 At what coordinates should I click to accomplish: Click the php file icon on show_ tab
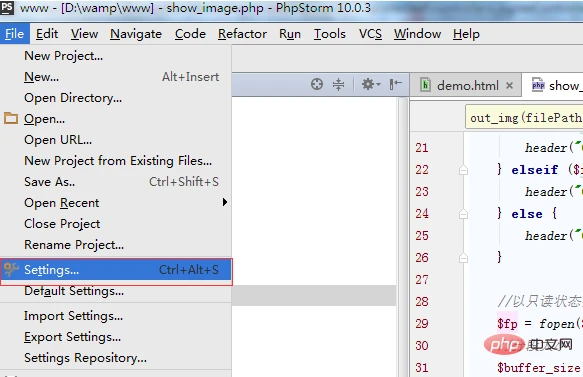538,85
